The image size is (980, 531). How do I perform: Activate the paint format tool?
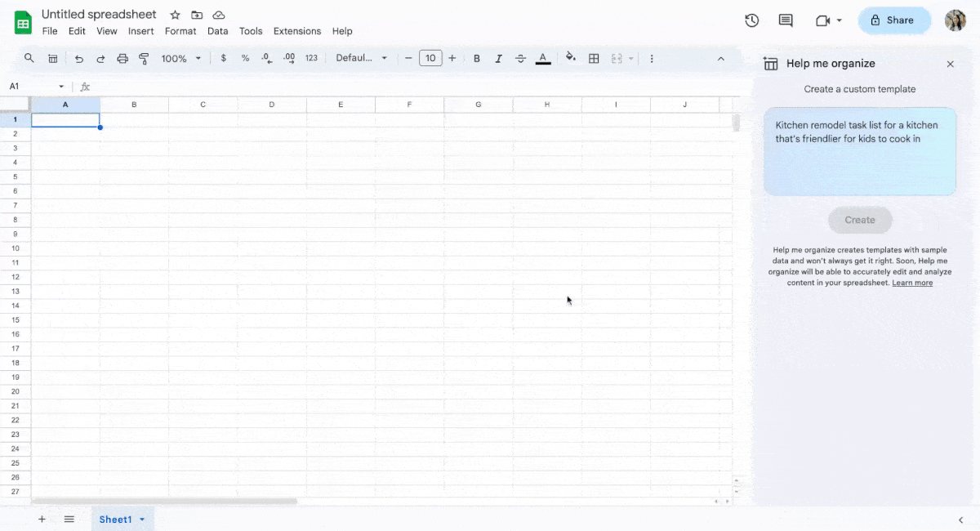[144, 59]
